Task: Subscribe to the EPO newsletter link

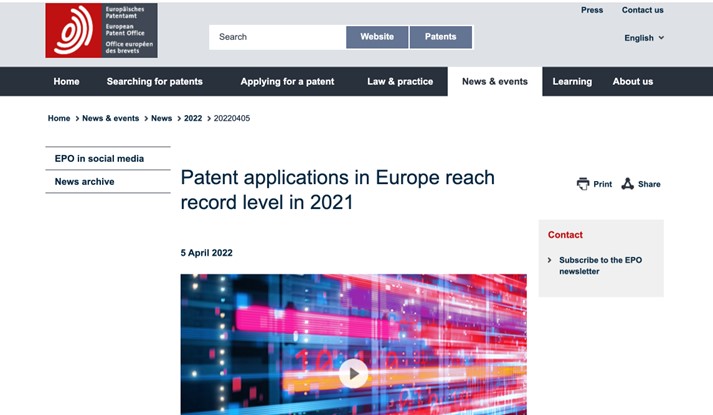Action: click(600, 265)
